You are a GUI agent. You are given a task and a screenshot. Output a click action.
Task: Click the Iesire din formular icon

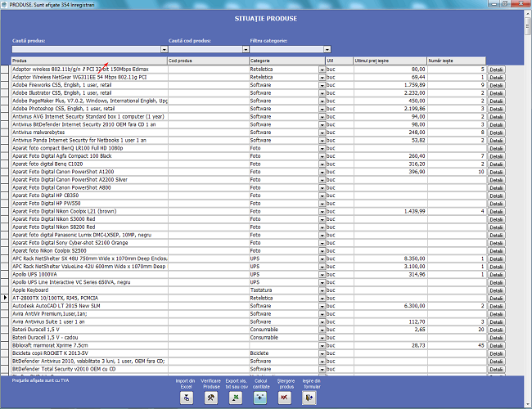[309, 398]
